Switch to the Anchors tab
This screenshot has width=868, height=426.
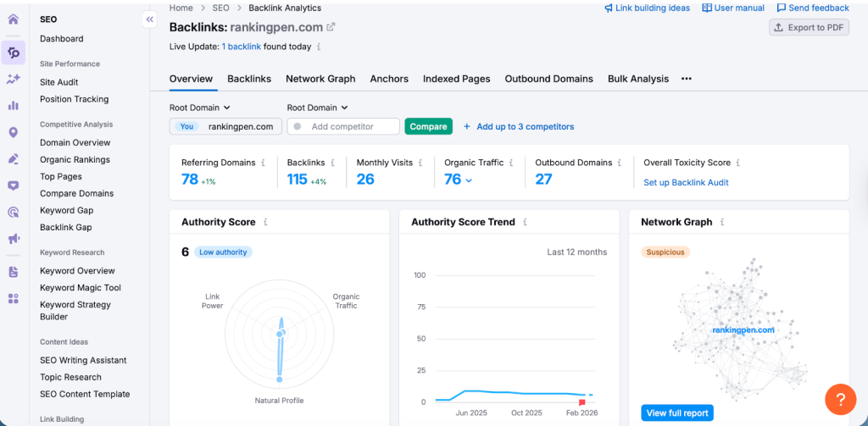click(x=389, y=79)
